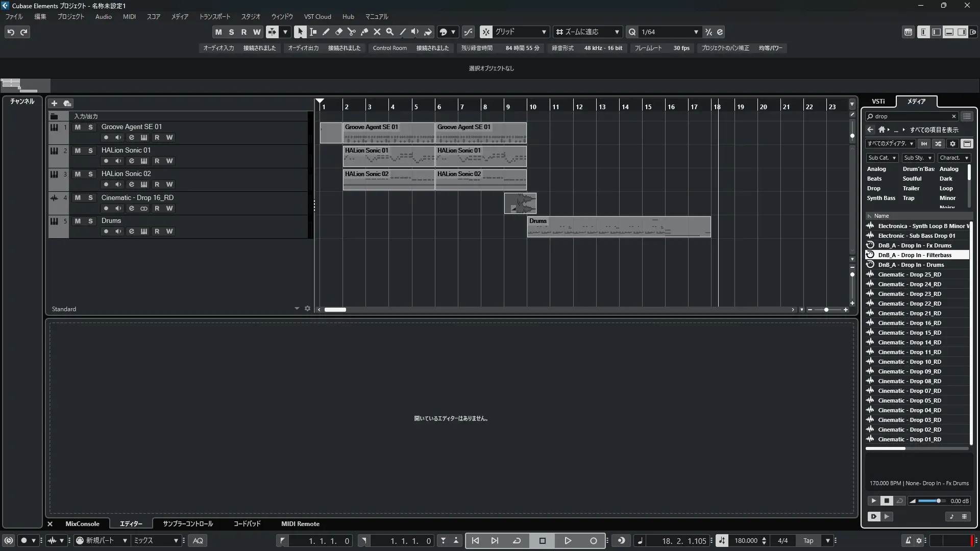Screen dimensions: 980x551
Task: Solo the Drums track
Action: click(90, 221)
